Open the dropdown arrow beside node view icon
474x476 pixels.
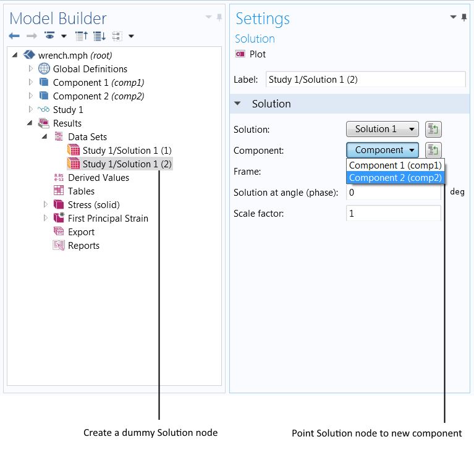click(131, 36)
